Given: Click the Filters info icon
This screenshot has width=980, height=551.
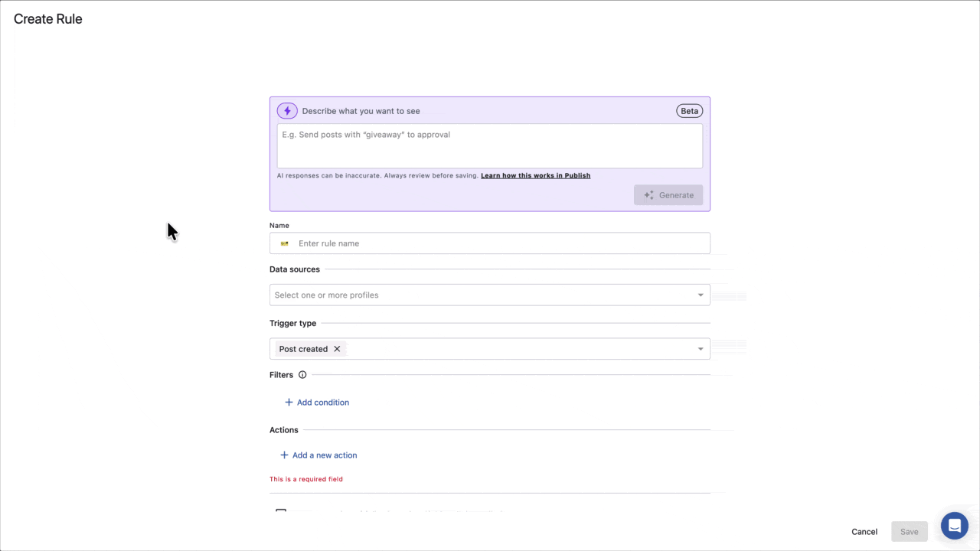Looking at the screenshot, I should (302, 375).
